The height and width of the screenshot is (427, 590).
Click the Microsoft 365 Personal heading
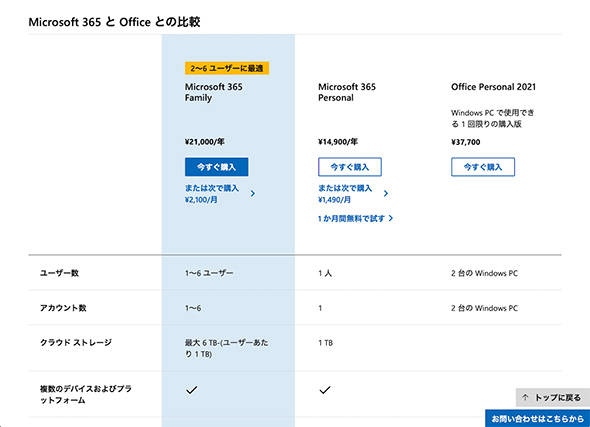347,92
